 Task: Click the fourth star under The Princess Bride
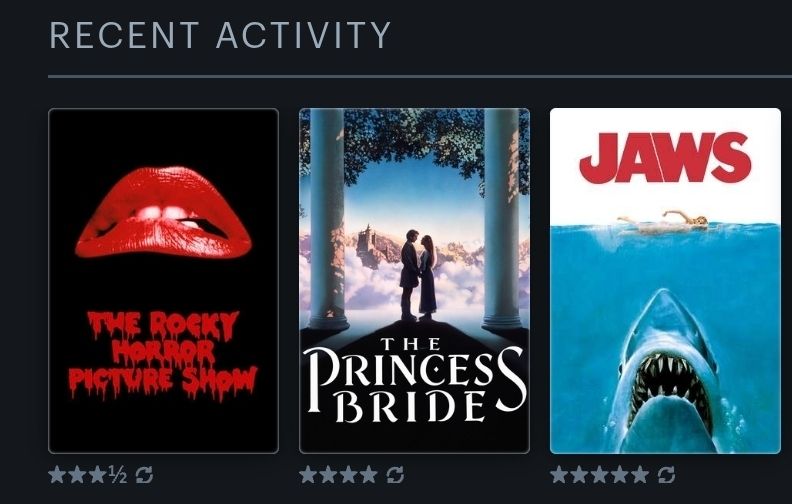pos(369,475)
